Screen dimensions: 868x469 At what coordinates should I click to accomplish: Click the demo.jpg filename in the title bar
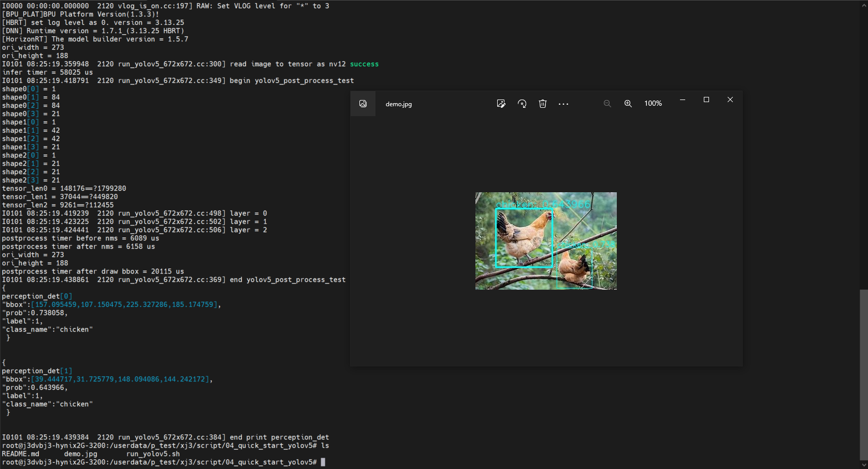pyautogui.click(x=399, y=104)
